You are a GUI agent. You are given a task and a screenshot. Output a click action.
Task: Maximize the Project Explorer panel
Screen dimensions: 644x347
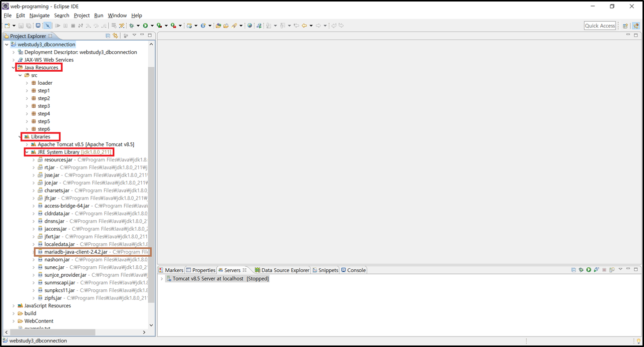(x=150, y=35)
